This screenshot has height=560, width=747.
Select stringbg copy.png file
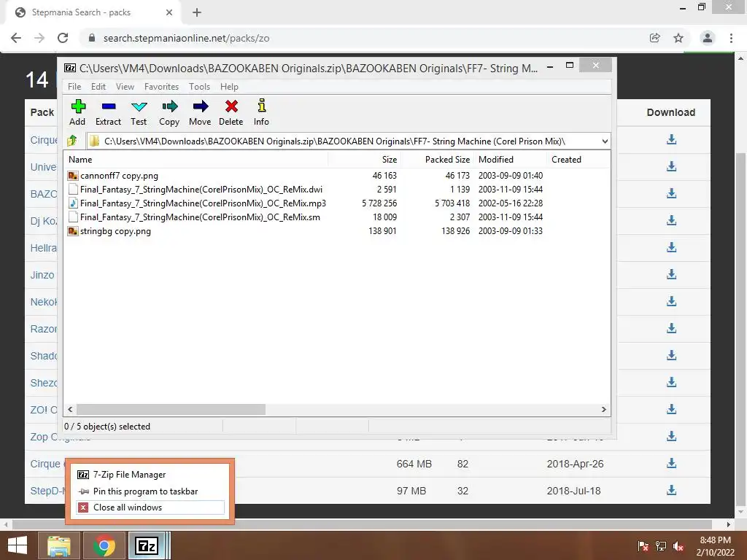[115, 231]
